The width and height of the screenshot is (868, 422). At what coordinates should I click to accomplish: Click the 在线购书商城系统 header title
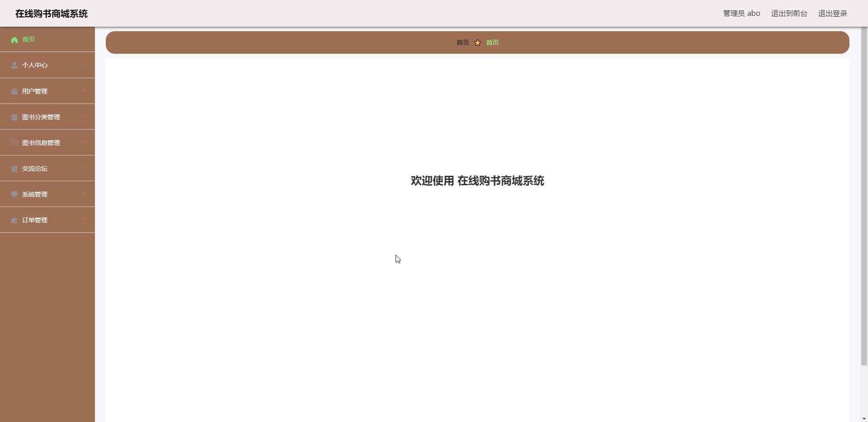tap(52, 14)
